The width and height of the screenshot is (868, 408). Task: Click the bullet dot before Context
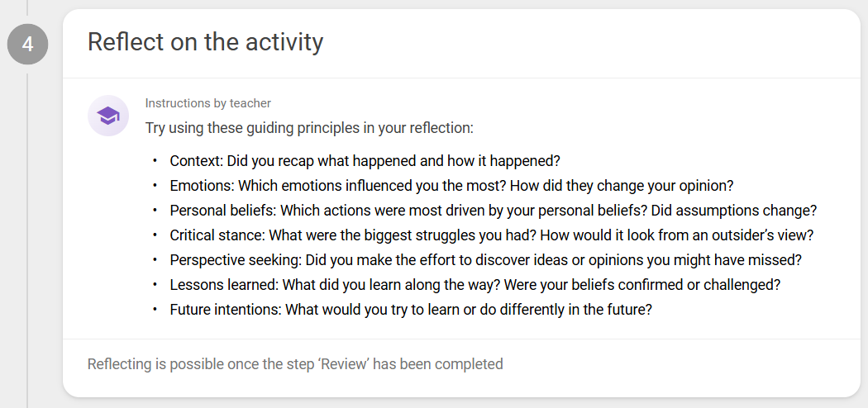point(155,161)
